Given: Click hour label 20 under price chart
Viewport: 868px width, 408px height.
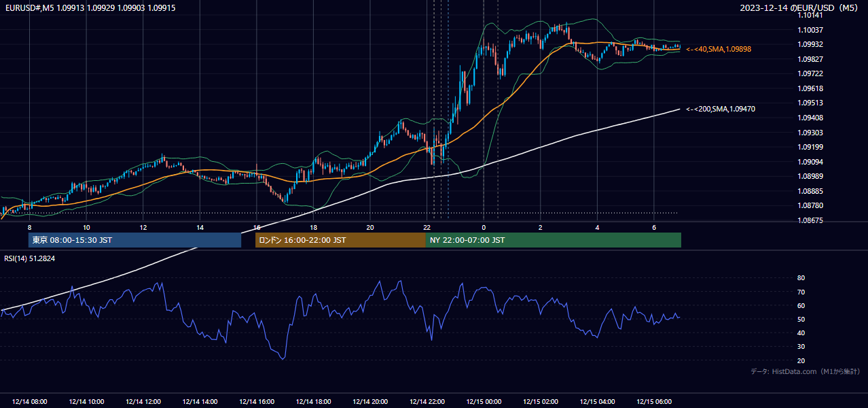Looking at the screenshot, I should click(x=370, y=227).
